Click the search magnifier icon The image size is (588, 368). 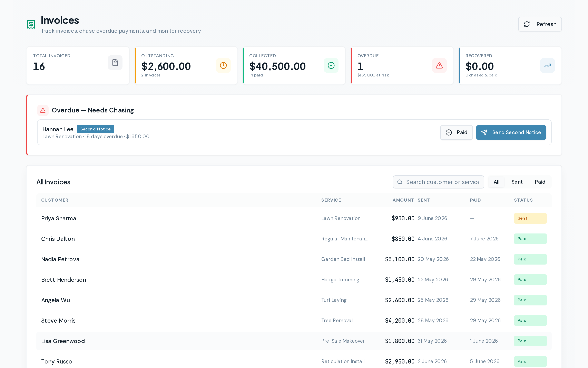[399, 182]
